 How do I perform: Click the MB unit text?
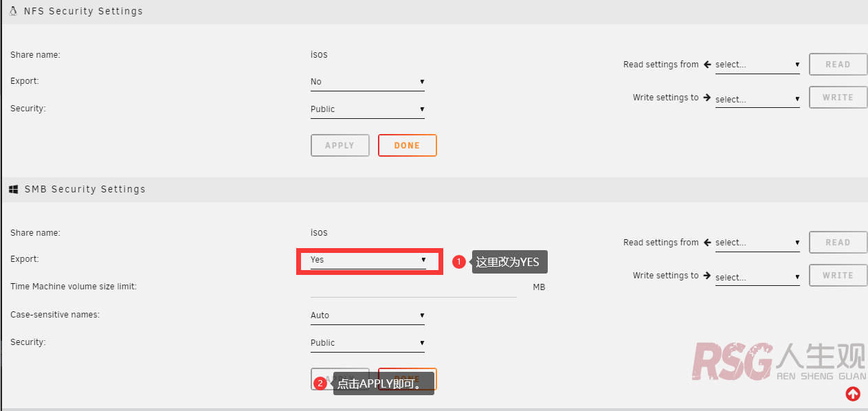(x=539, y=287)
